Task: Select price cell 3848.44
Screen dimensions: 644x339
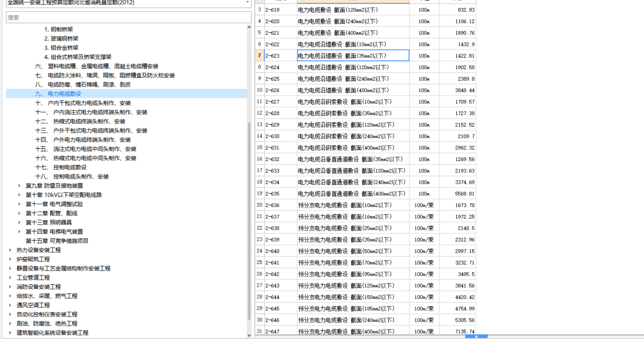Action: [x=458, y=90]
